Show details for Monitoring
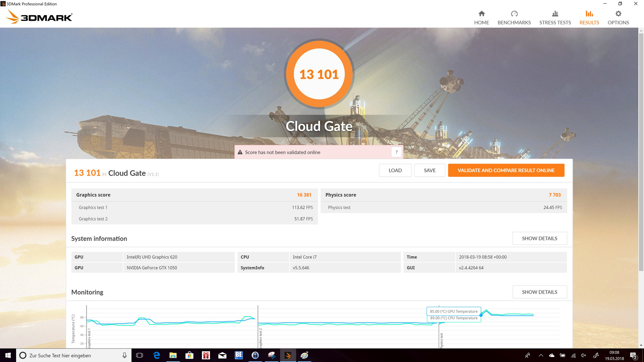This screenshot has height=362, width=644. [539, 292]
